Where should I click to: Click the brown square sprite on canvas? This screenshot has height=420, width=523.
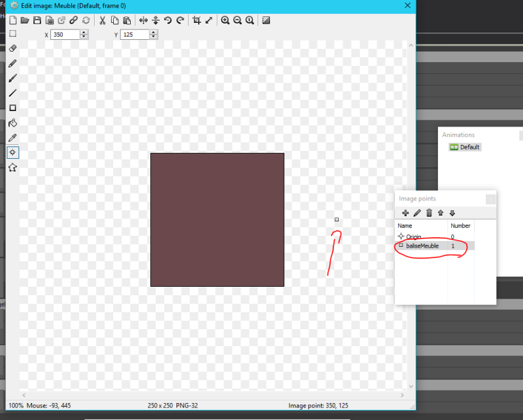[217, 219]
